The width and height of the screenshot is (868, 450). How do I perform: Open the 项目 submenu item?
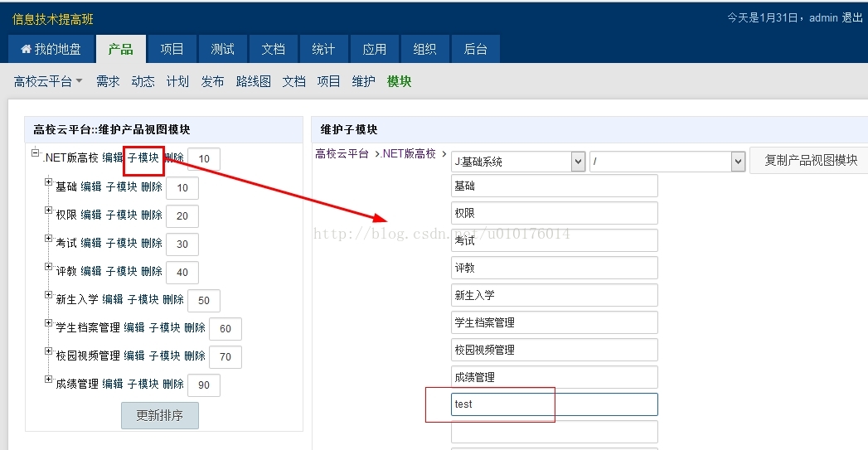pyautogui.click(x=329, y=81)
